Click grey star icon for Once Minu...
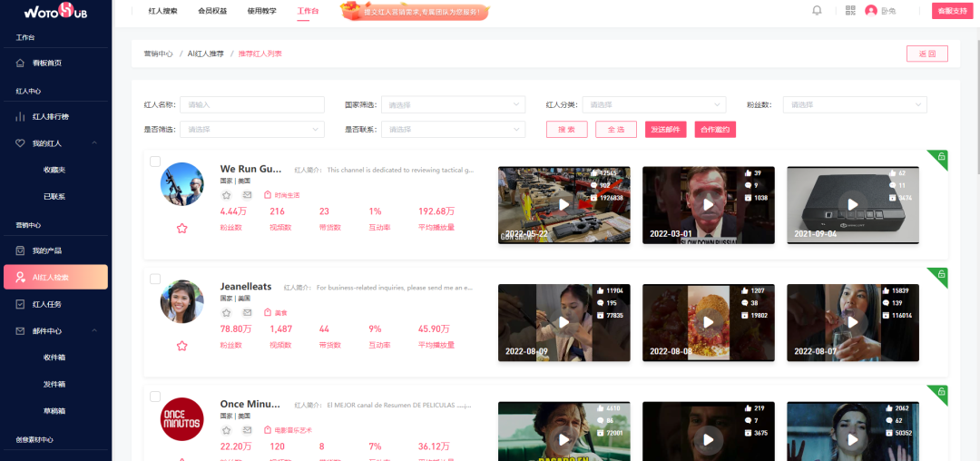This screenshot has width=980, height=461. [x=226, y=430]
